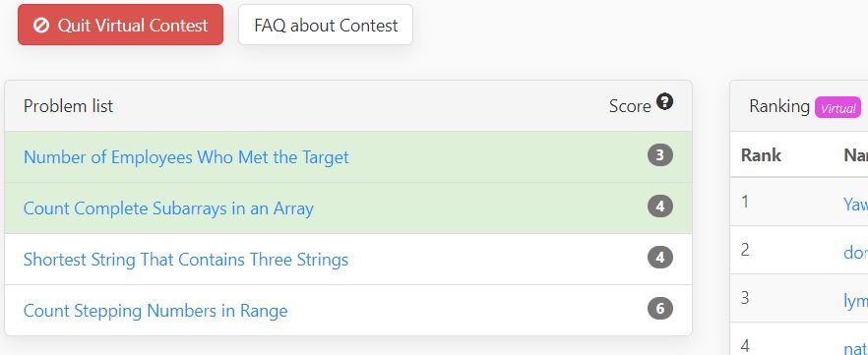Open Shortest String That Contains Three Strings

tap(185, 260)
